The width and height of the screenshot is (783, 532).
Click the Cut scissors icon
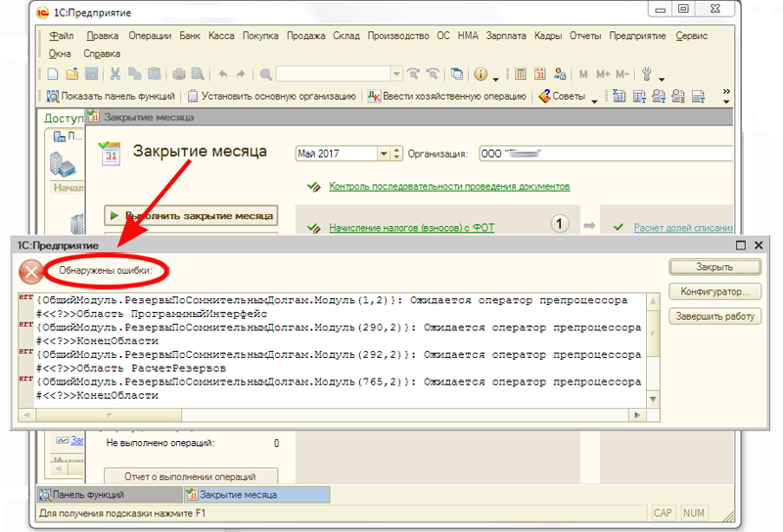[x=115, y=74]
